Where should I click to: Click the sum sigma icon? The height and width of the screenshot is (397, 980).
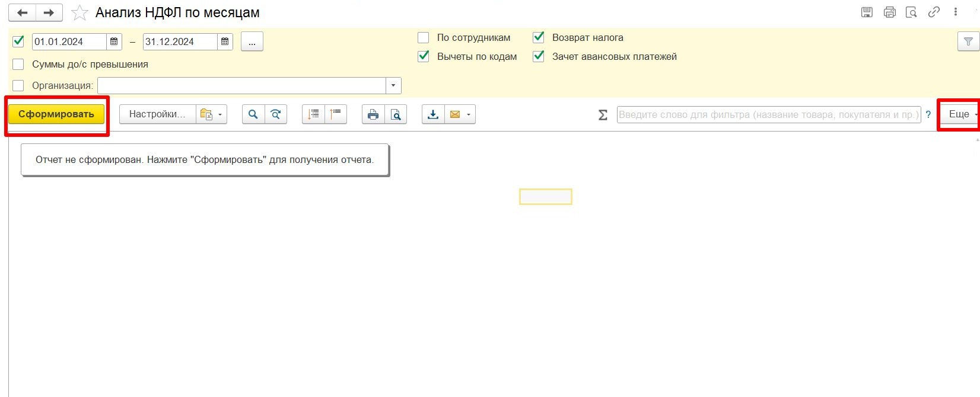point(603,115)
